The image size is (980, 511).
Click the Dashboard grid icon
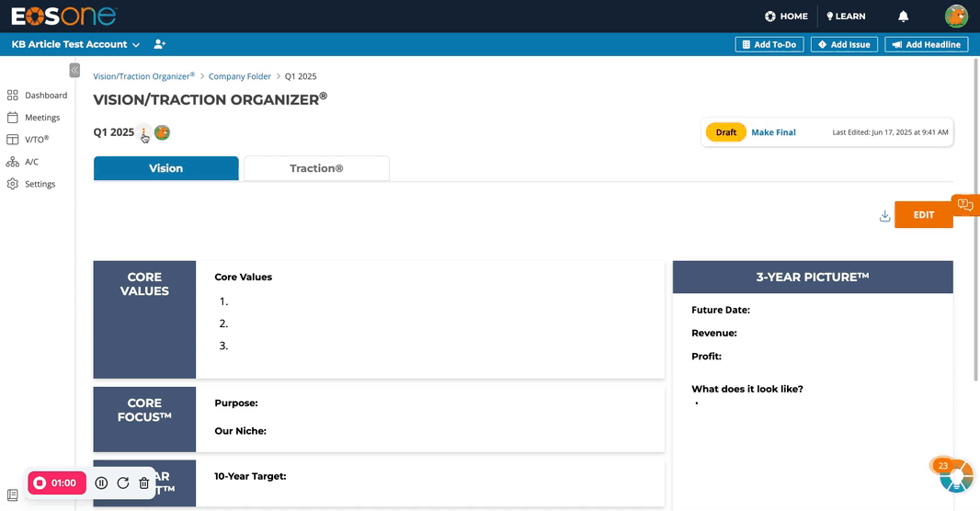click(13, 95)
